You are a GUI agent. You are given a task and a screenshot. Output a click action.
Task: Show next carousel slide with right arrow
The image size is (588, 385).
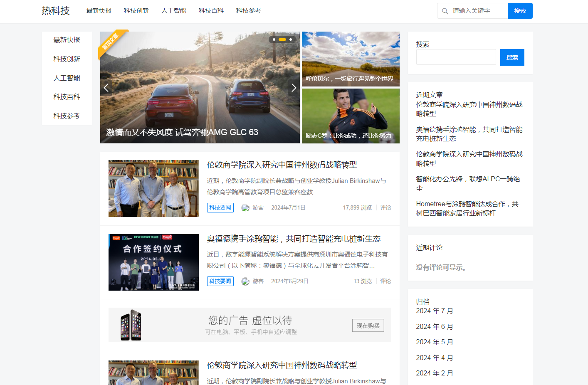294,88
